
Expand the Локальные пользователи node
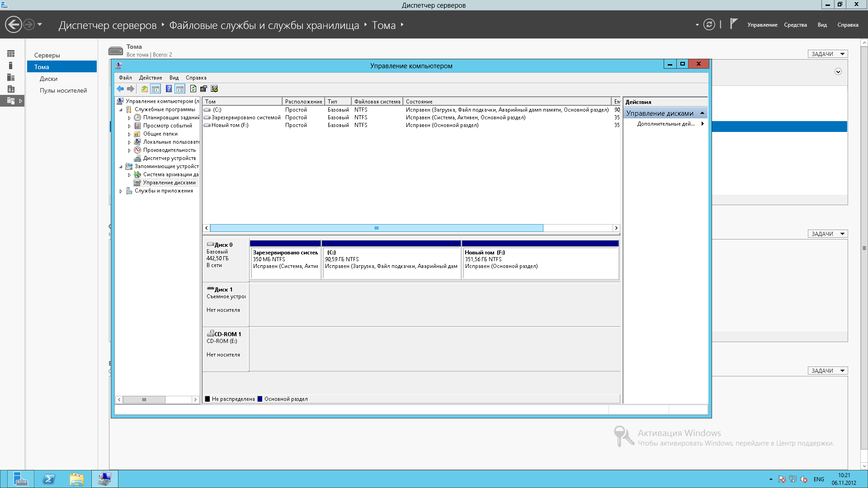coord(129,142)
